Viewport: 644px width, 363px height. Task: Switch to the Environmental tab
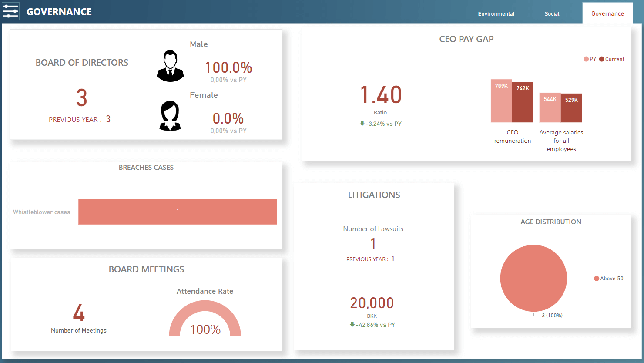point(496,13)
